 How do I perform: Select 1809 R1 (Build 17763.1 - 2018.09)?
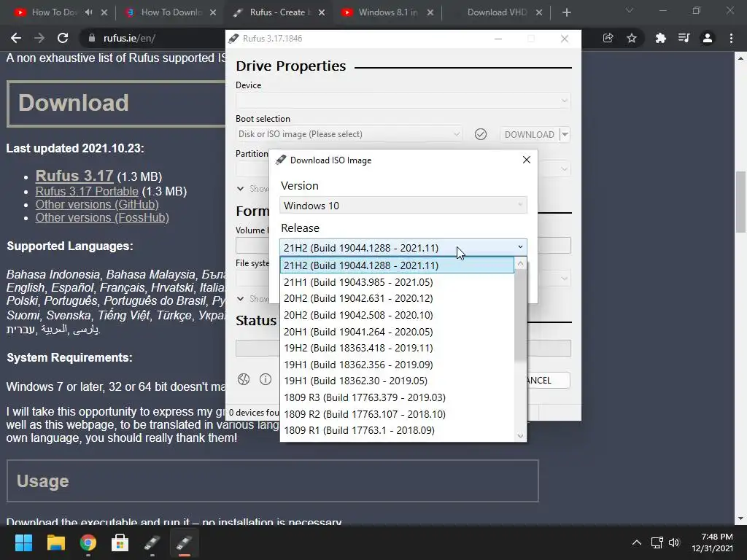point(397,430)
